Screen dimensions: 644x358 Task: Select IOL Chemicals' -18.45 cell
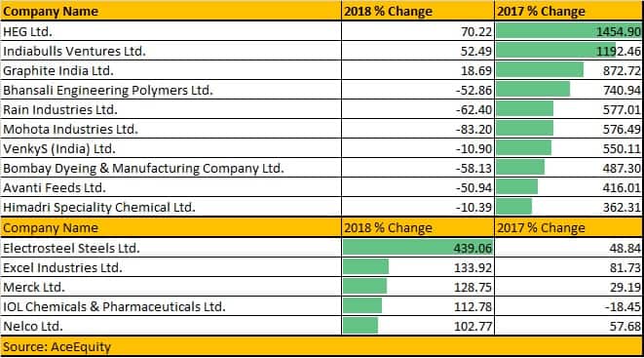coord(568,306)
